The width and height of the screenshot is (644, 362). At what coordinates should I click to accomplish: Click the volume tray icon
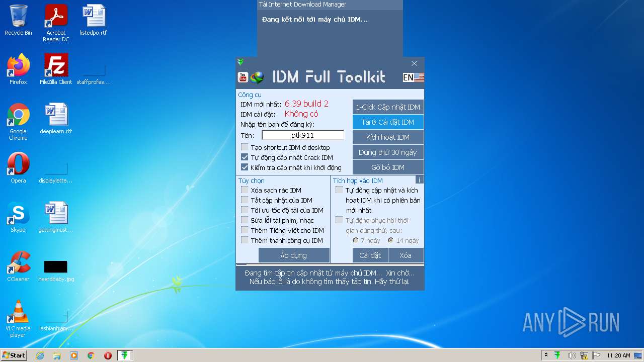572,355
